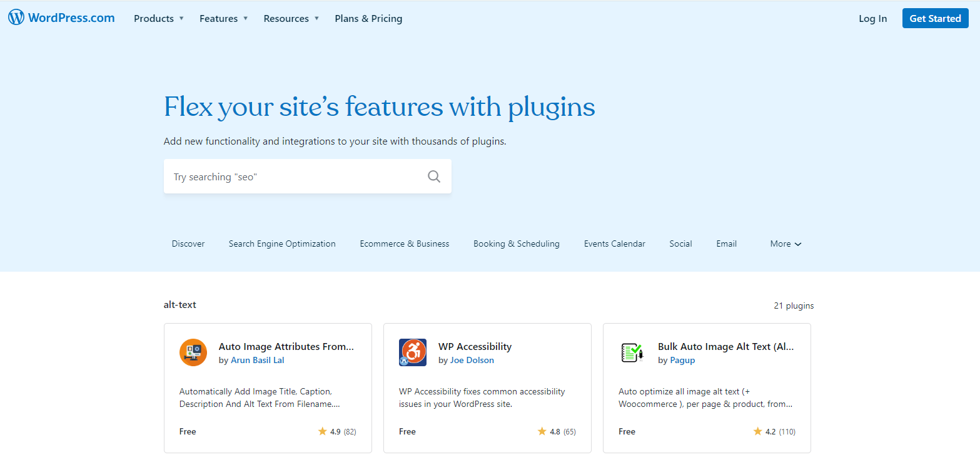
Task: Open the Bulk Auto Image Alt Text icon
Action: coord(632,352)
